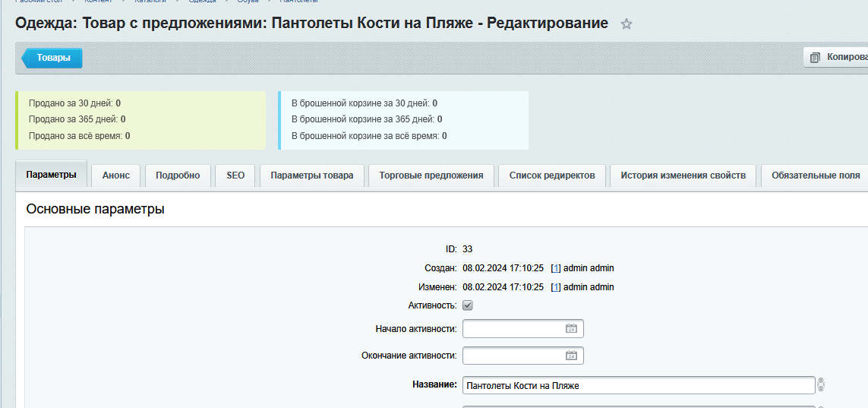Image resolution: width=868 pixels, height=408 pixels.
Task: Open calendar picker for Начало активности
Action: 571,329
